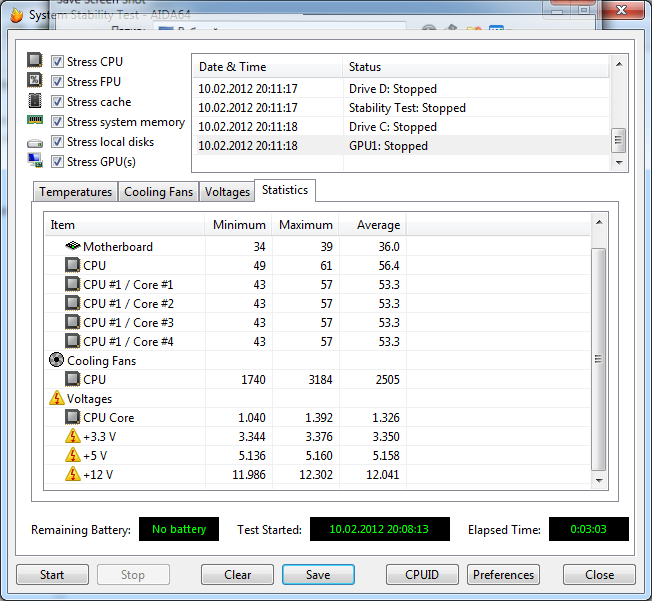652x601 pixels.
Task: Click the Stop button
Action: coord(133,574)
